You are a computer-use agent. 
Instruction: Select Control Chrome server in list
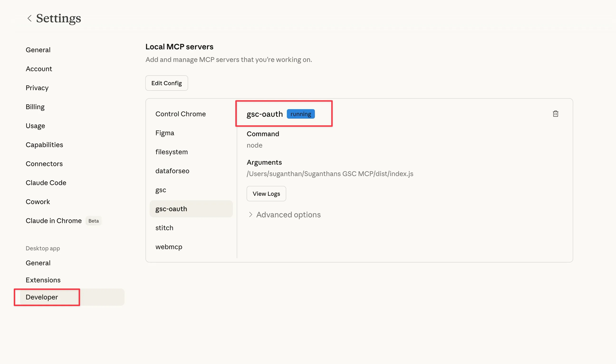point(181,114)
